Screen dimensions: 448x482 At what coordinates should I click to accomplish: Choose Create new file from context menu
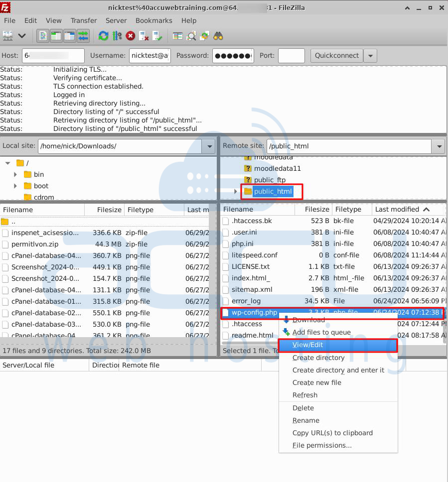[338, 382]
